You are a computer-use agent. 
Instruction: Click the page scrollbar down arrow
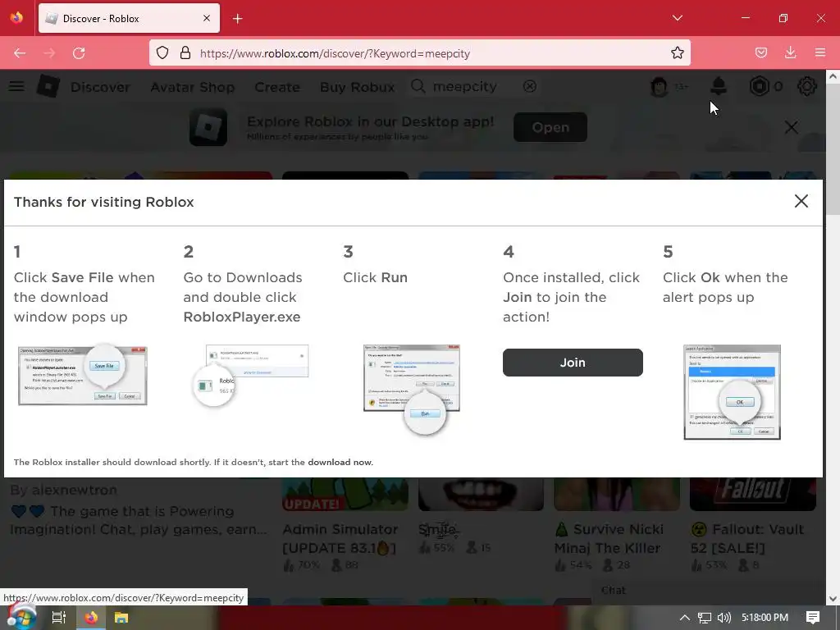[833, 598]
